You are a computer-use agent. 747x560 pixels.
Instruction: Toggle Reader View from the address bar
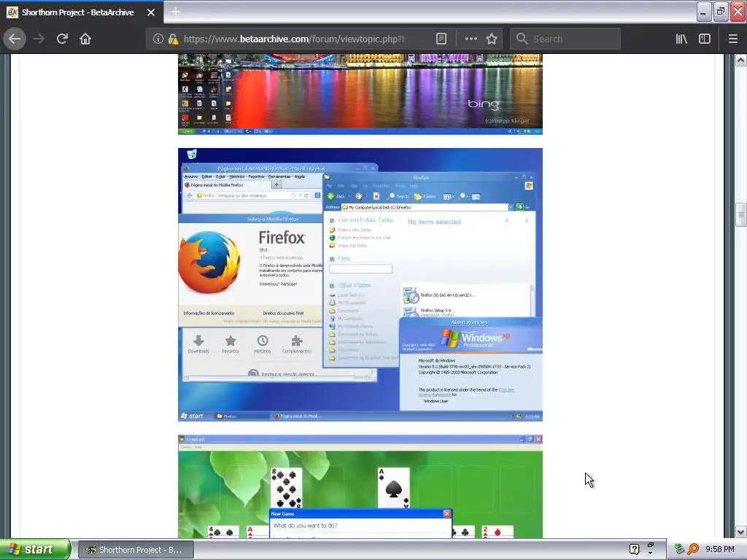coord(441,39)
